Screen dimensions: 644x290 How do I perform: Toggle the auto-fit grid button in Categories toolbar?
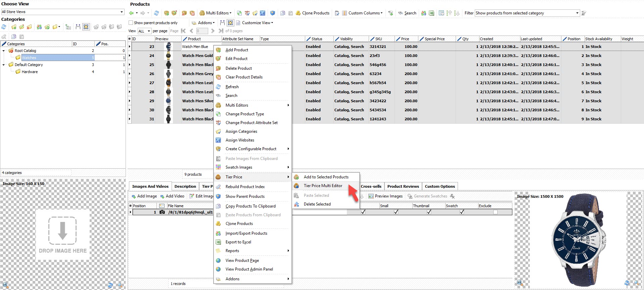[86, 27]
